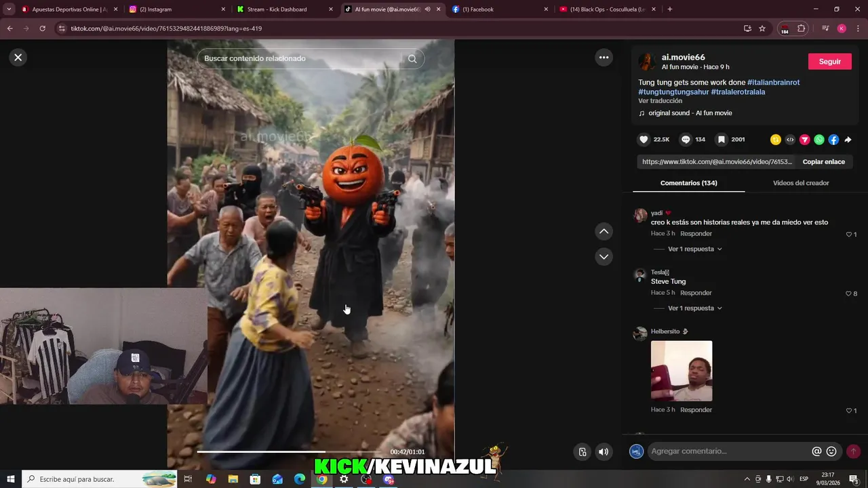Focus the Buscar contenido relacionado search field

click(x=302, y=59)
